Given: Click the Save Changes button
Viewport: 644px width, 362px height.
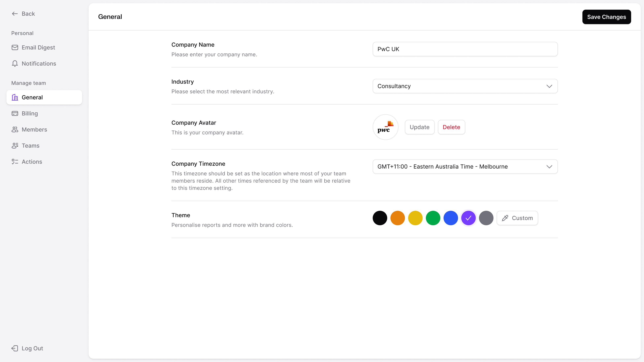Looking at the screenshot, I should [x=607, y=17].
